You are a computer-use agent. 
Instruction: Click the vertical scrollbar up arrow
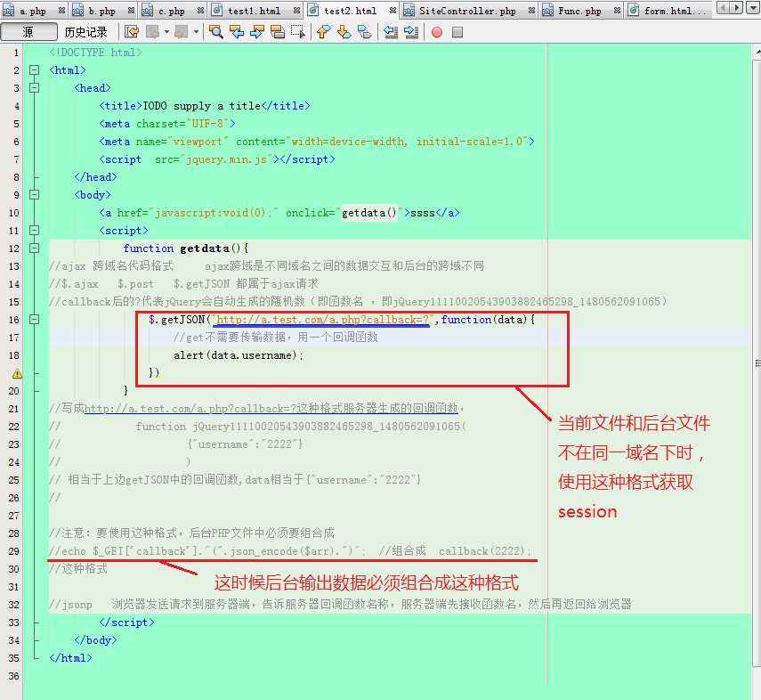(757, 51)
